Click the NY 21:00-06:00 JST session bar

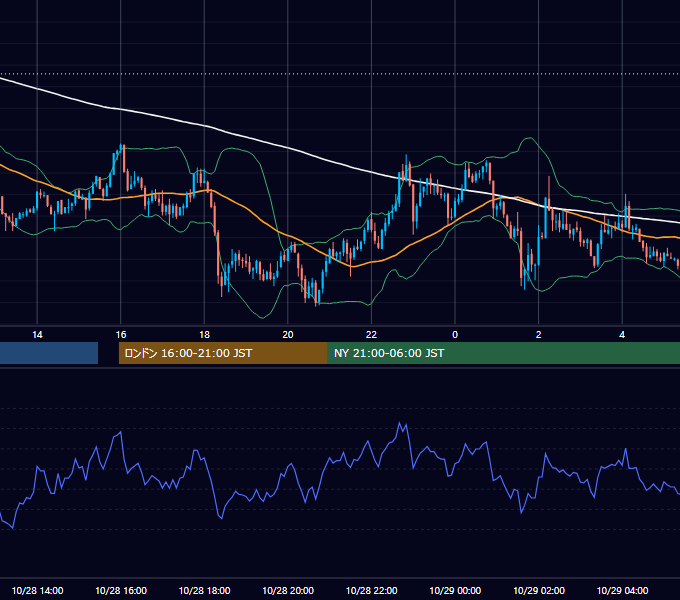tap(503, 353)
